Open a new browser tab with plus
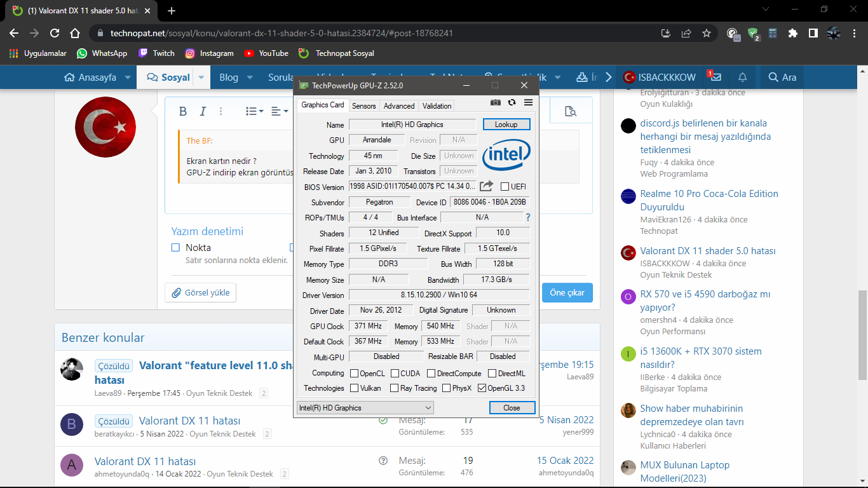The width and height of the screenshot is (868, 488). [x=172, y=11]
